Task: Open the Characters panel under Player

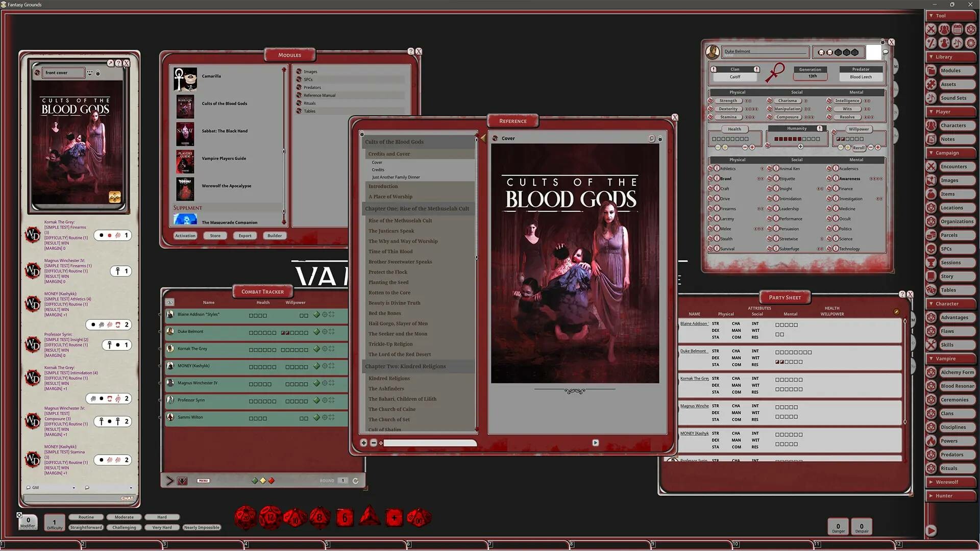Action: (x=955, y=125)
